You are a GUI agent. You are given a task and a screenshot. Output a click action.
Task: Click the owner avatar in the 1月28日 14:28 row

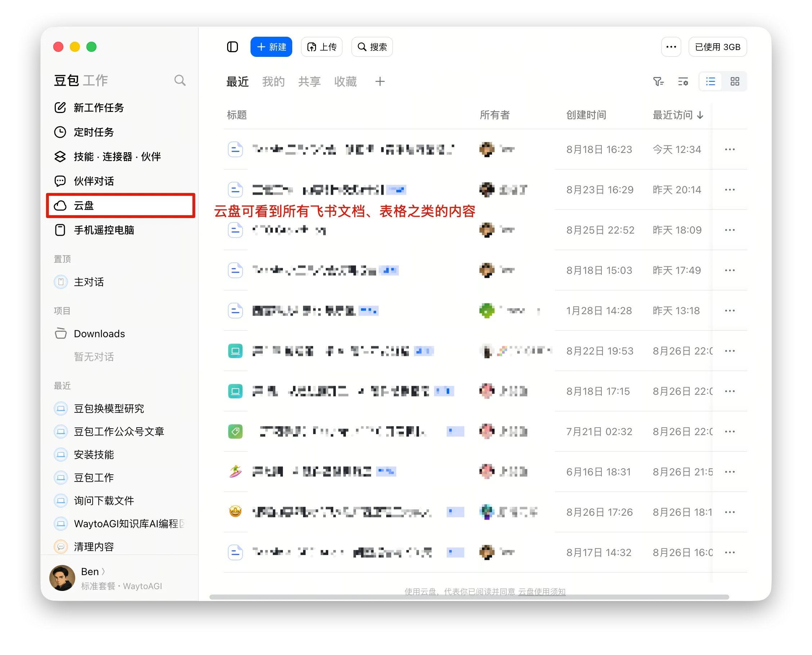(487, 311)
